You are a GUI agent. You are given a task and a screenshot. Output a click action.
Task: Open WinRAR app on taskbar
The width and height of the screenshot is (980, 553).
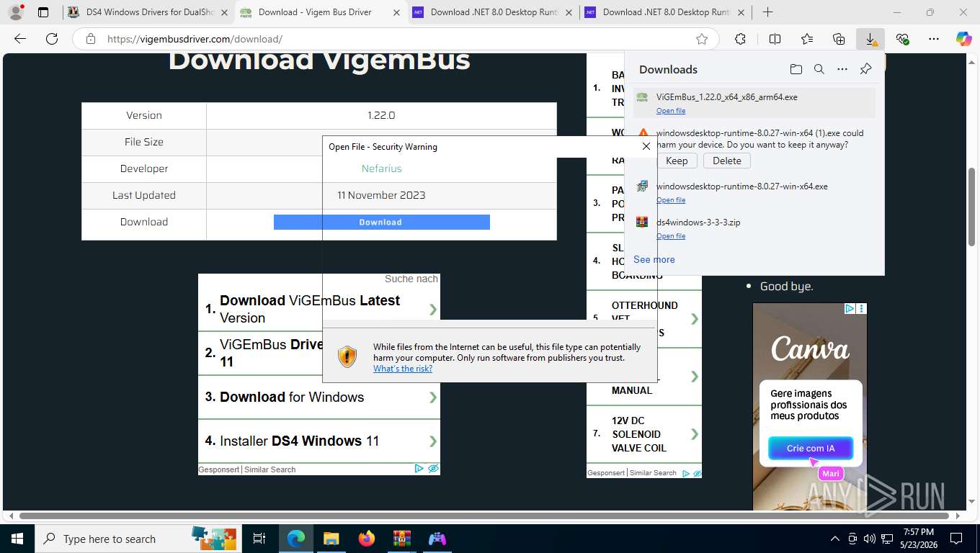(401, 539)
